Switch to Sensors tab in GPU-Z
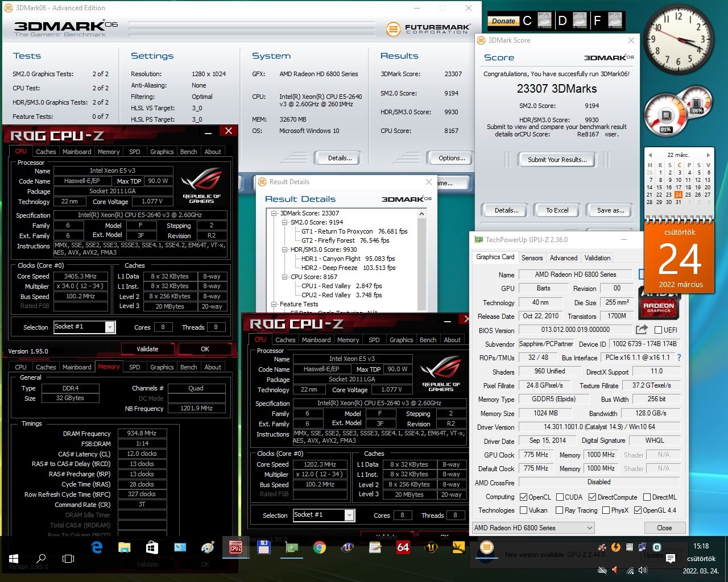Screen dimensions: 728x582 532,257
